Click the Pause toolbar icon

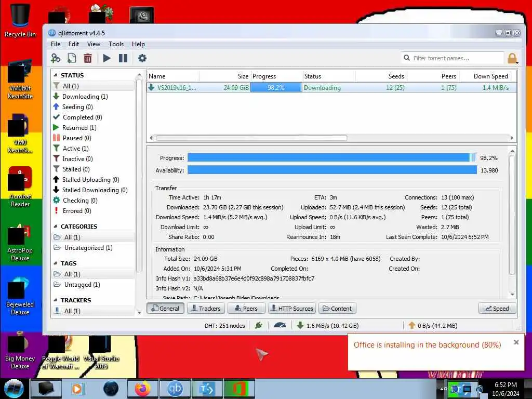point(123,58)
